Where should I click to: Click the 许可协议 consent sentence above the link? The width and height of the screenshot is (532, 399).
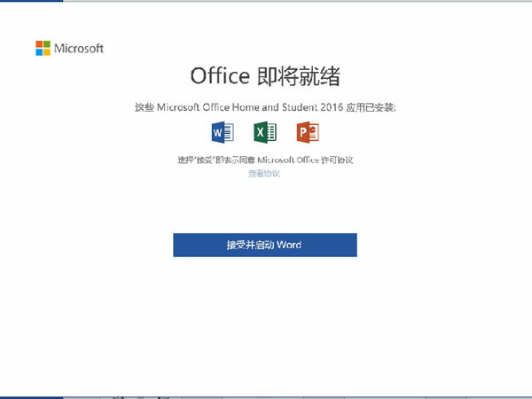[x=265, y=160]
